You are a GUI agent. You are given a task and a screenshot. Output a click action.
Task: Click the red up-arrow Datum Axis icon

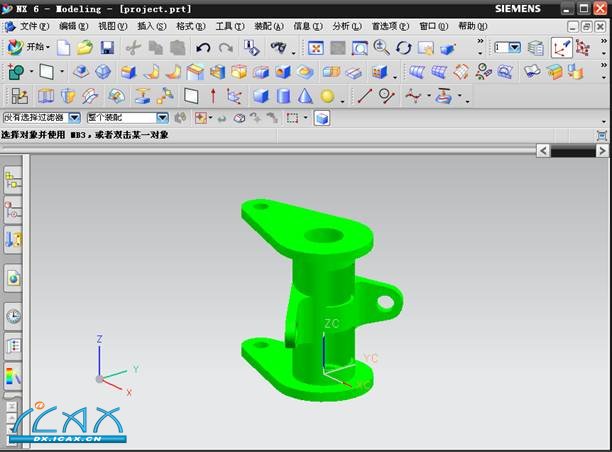click(213, 96)
